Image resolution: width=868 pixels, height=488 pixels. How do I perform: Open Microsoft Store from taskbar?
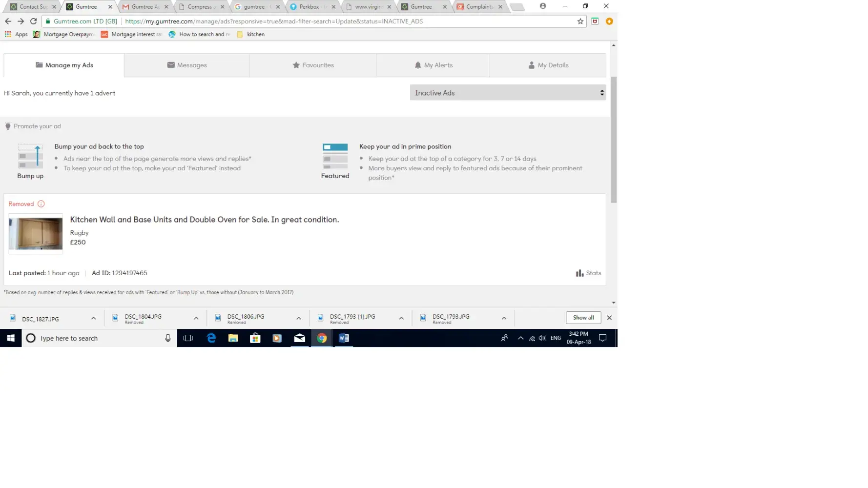[255, 338]
